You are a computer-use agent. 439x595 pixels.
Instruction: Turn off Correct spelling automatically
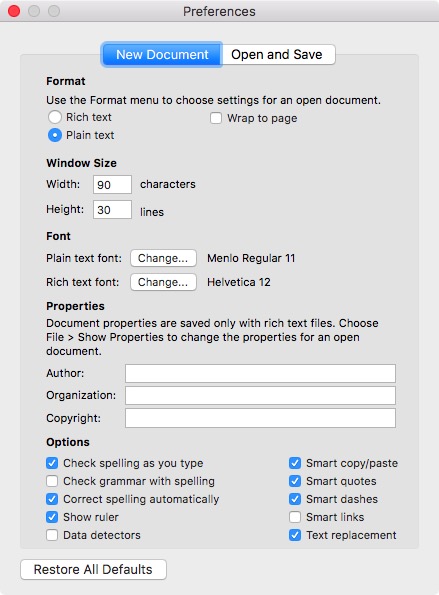pyautogui.click(x=52, y=499)
